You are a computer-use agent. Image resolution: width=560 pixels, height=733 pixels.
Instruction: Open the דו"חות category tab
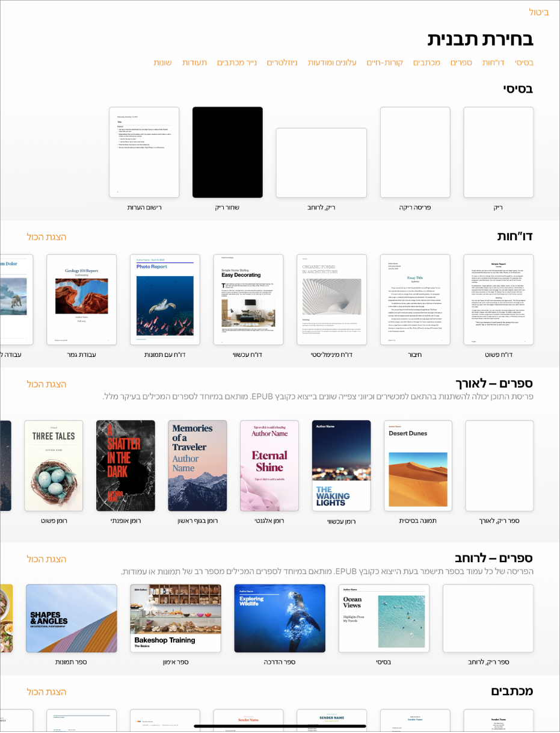click(x=493, y=63)
